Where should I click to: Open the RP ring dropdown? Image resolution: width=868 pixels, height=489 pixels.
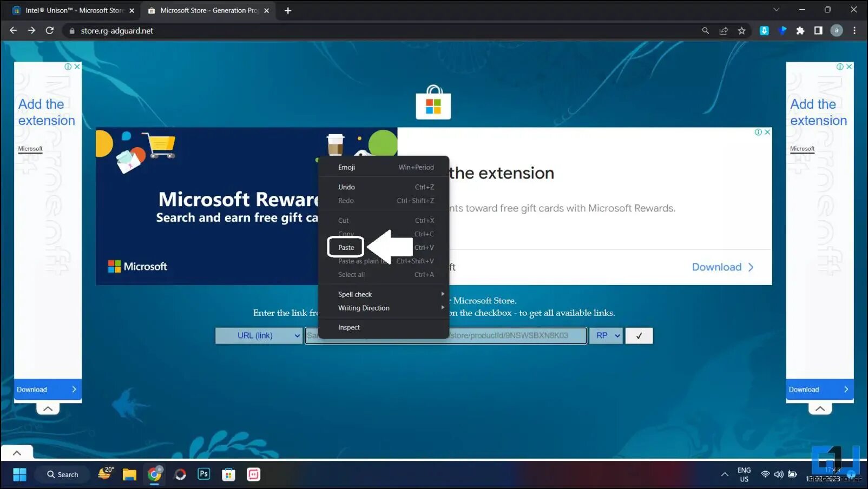606,335
